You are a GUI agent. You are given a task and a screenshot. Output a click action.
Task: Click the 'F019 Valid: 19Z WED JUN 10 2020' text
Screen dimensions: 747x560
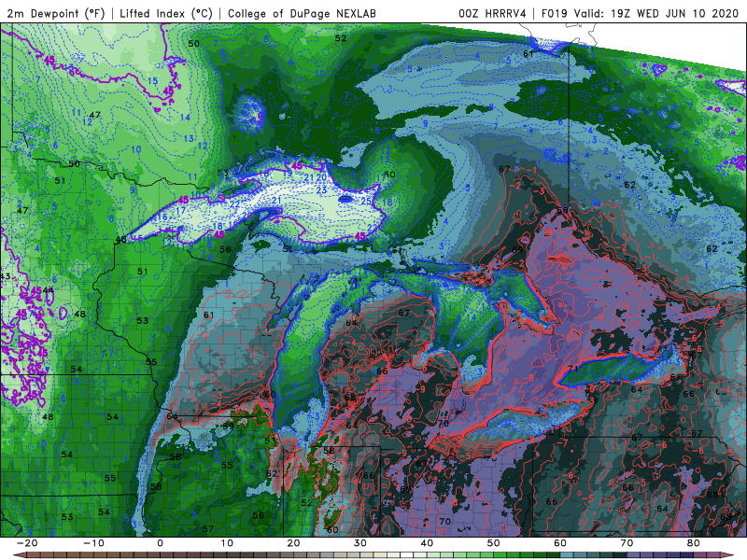pyautogui.click(x=640, y=13)
